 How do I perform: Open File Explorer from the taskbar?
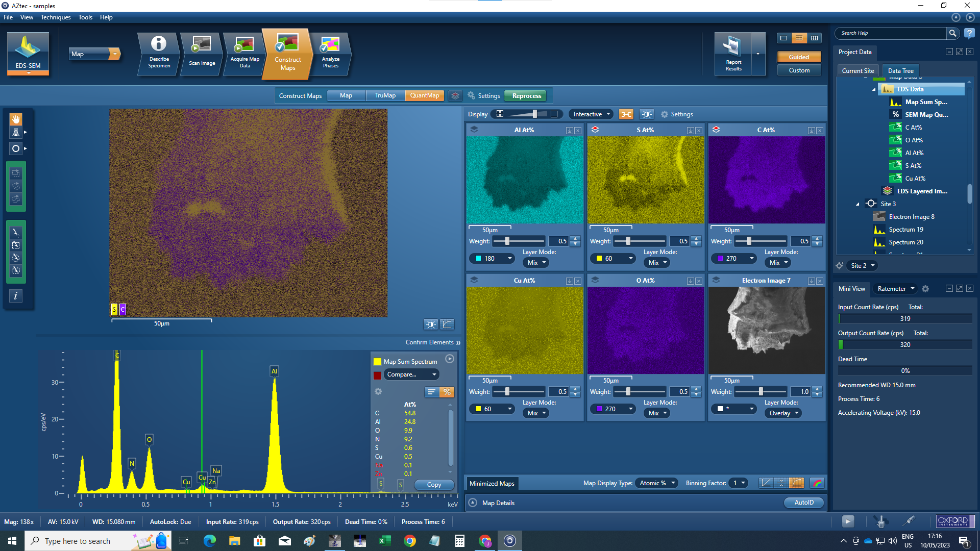pyautogui.click(x=234, y=541)
